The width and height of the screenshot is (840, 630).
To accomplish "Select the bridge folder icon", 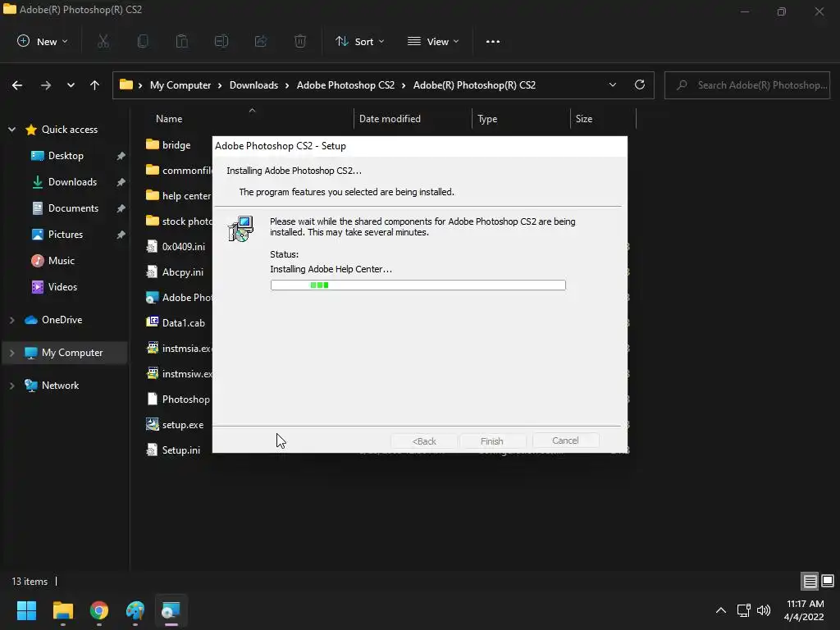I will point(153,144).
